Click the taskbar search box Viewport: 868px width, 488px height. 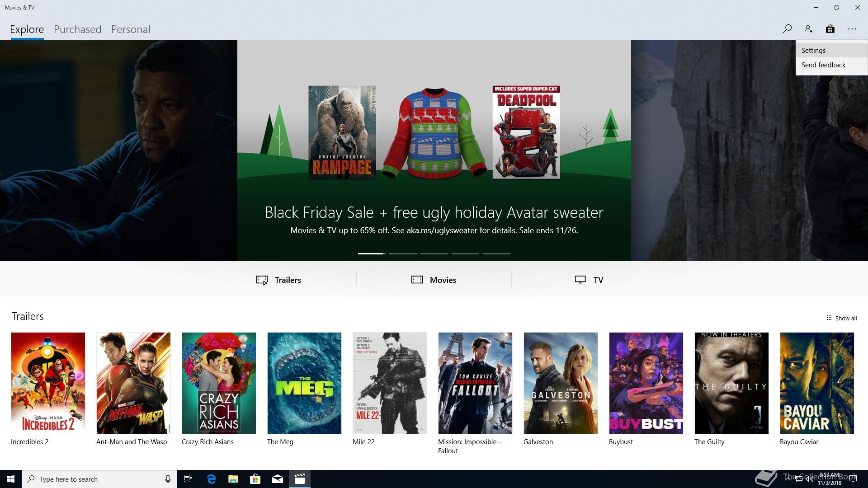(99, 479)
